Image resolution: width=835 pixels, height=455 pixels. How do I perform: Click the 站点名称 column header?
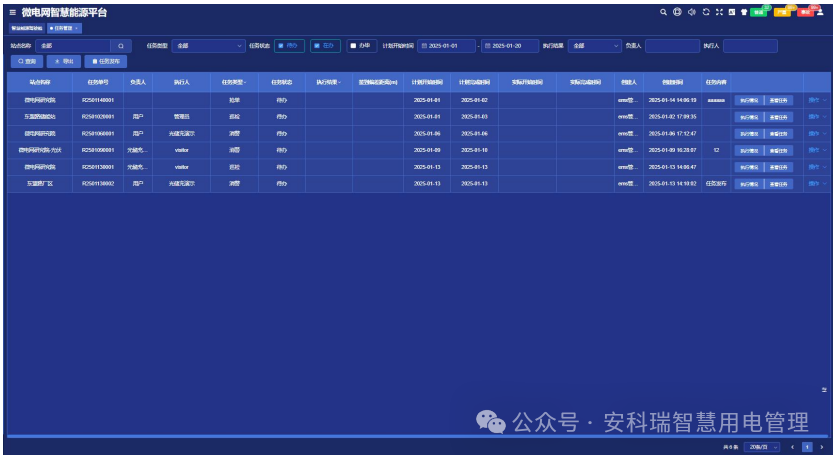click(40, 83)
